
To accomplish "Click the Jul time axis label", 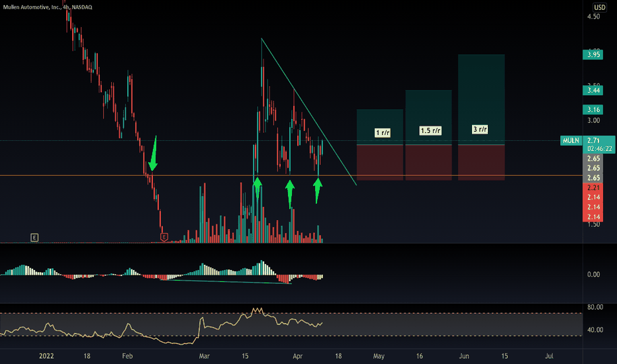I will 549,356.
